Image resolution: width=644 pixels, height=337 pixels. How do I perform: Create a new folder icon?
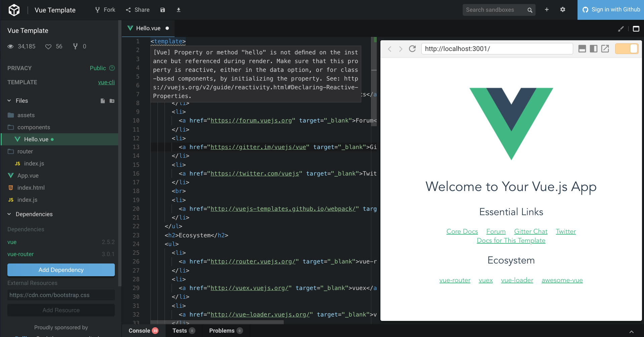pyautogui.click(x=112, y=101)
